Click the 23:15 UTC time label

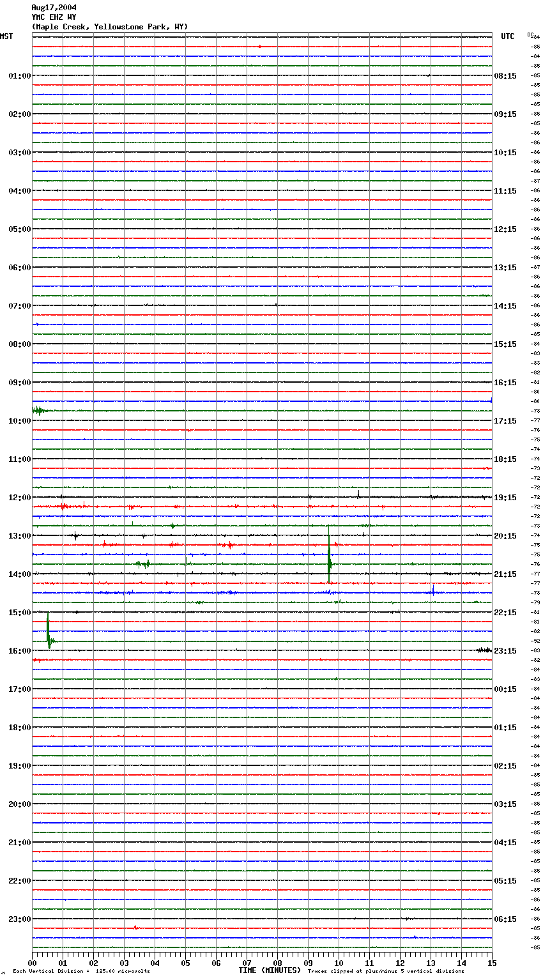(x=505, y=651)
